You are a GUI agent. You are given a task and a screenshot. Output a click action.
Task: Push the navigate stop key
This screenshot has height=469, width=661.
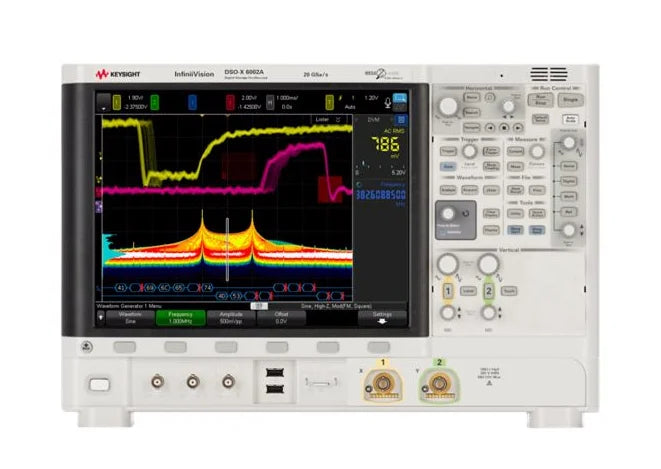tap(504, 127)
